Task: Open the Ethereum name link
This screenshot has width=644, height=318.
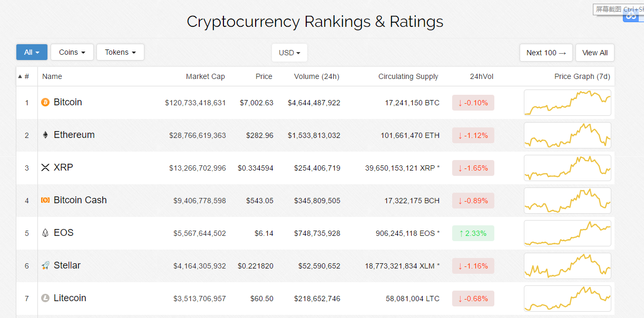Action: [74, 135]
